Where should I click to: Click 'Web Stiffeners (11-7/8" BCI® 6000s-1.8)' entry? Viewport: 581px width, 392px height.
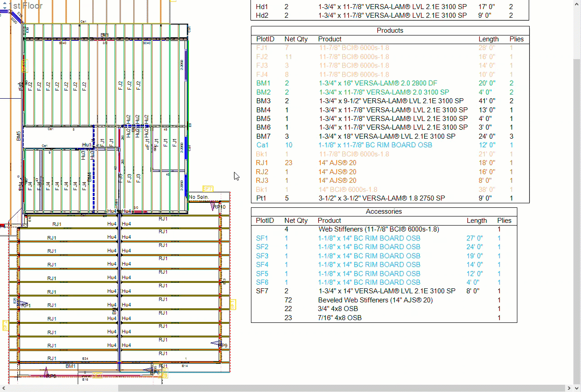click(x=379, y=229)
